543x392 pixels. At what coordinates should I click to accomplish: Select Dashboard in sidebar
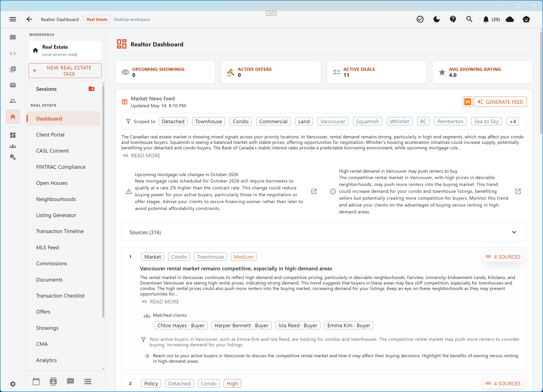point(63,118)
